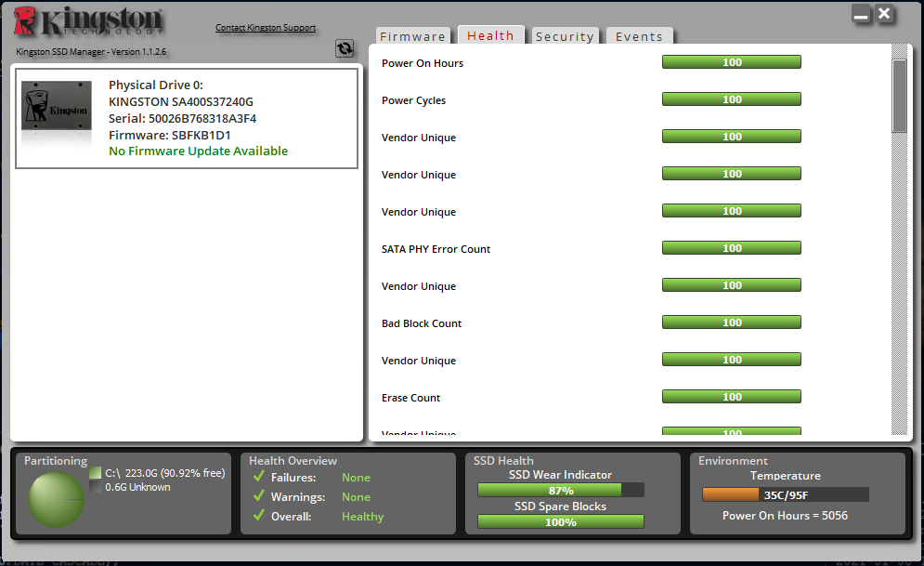This screenshot has height=566, width=924.
Task: Switch to the Health tab
Action: (x=491, y=35)
